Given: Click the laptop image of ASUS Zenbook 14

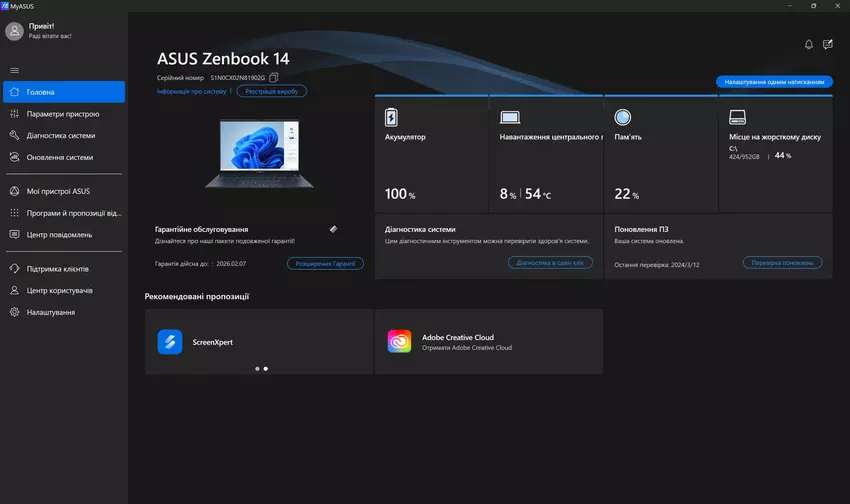Looking at the screenshot, I should pos(258,154).
